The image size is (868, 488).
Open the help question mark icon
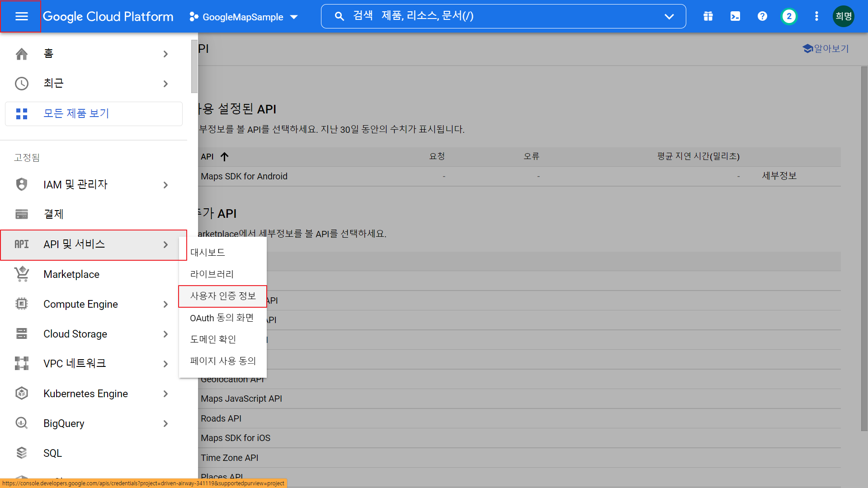(762, 16)
